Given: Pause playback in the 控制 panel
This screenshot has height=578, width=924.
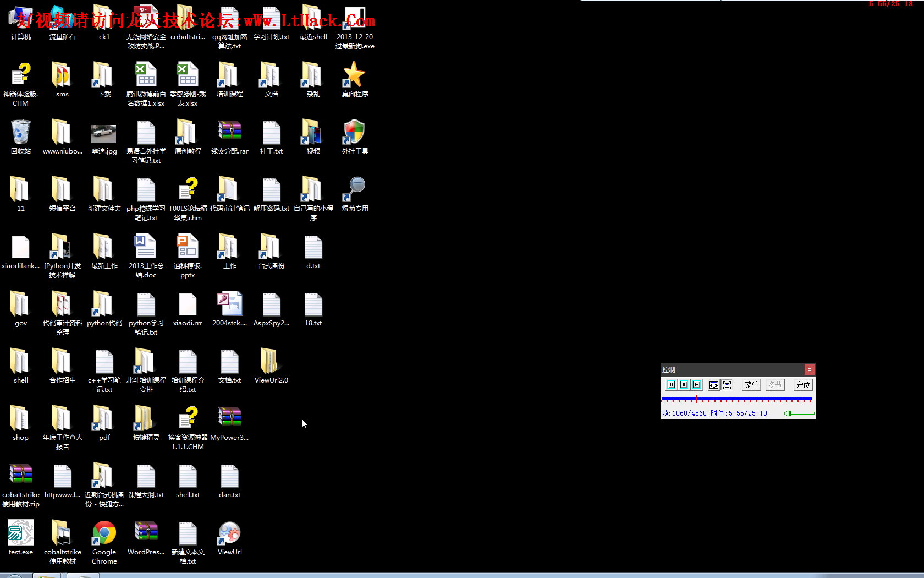Looking at the screenshot, I should point(671,385).
